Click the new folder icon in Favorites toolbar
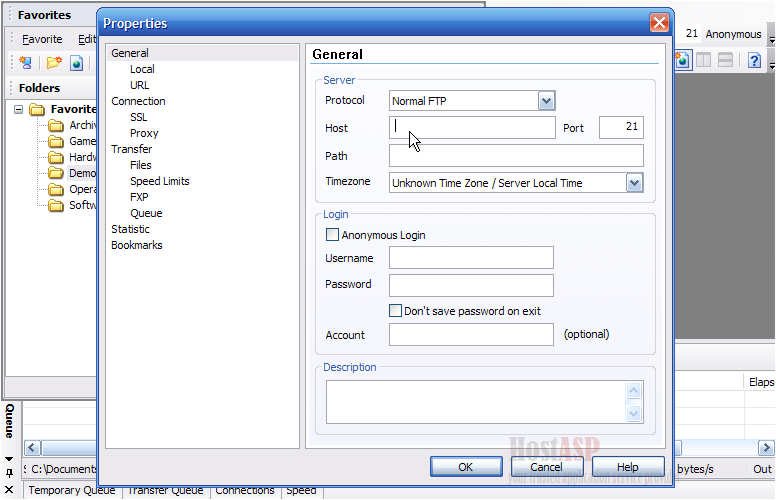This screenshot has width=776, height=500. 53,62
